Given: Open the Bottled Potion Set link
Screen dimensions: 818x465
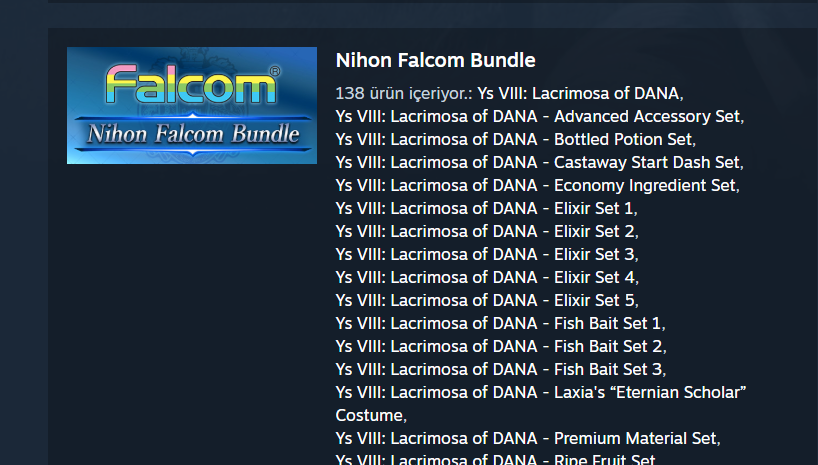Looking at the screenshot, I should (514, 139).
